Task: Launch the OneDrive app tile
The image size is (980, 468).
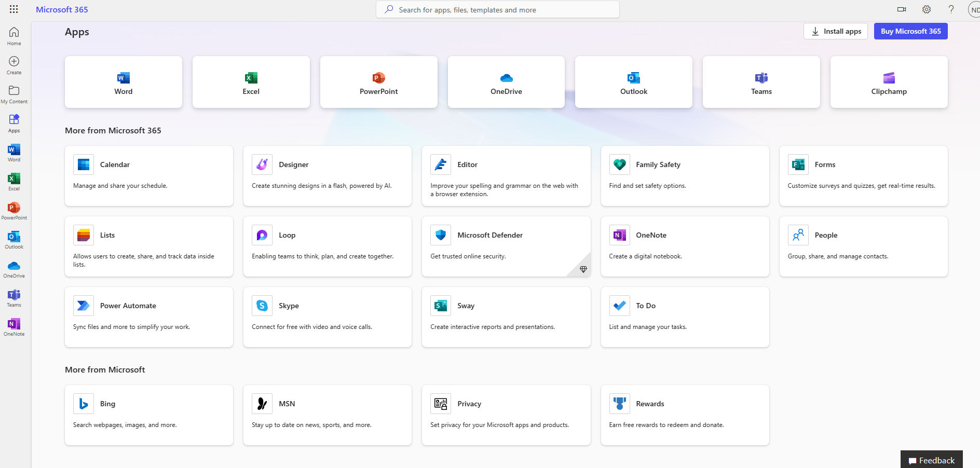Action: click(x=506, y=82)
